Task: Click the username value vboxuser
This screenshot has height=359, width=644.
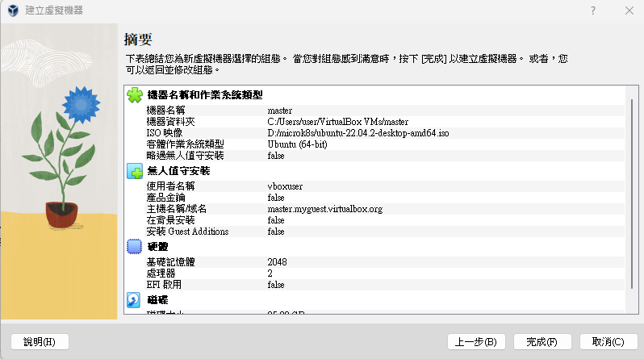Action: pos(285,186)
